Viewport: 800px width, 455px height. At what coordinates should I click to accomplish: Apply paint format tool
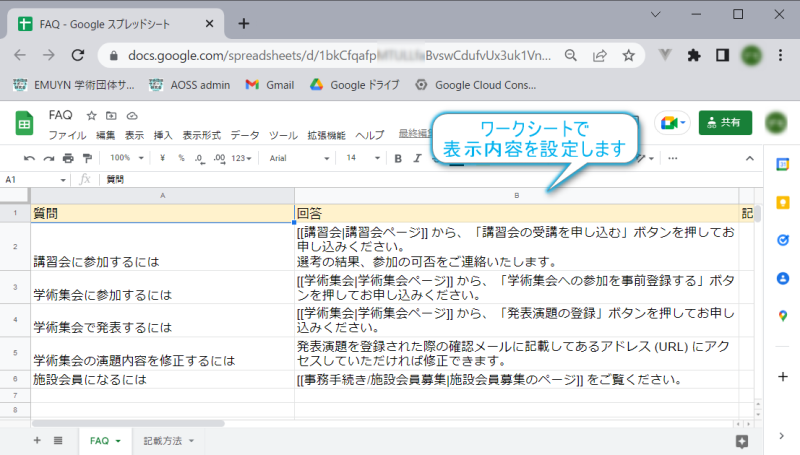coord(87,158)
